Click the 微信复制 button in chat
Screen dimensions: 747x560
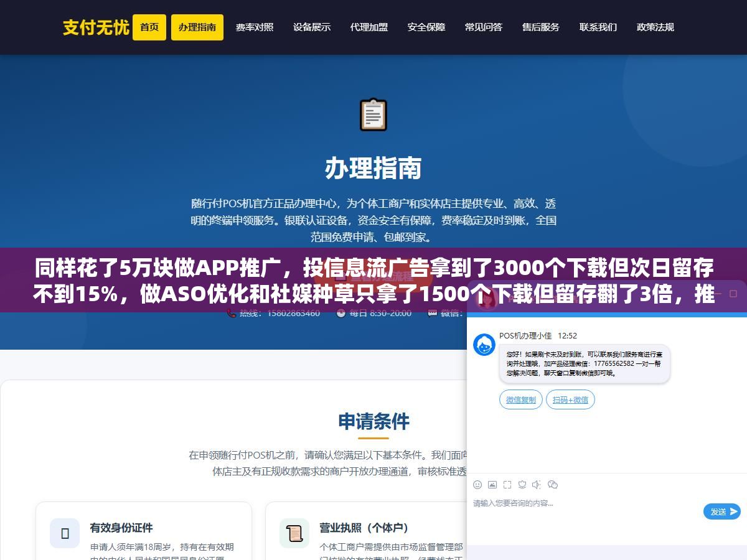(521, 399)
